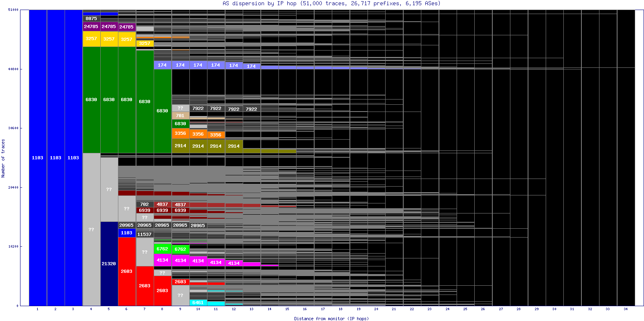This screenshot has height=321, width=644.
Task: Click the small green 6830 block in hop 9 column
Action: (180, 124)
